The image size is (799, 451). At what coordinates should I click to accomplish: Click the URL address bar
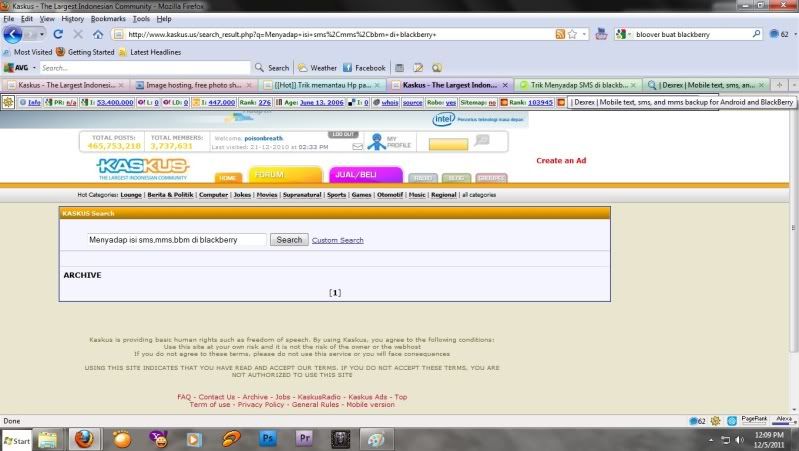pyautogui.click(x=339, y=34)
